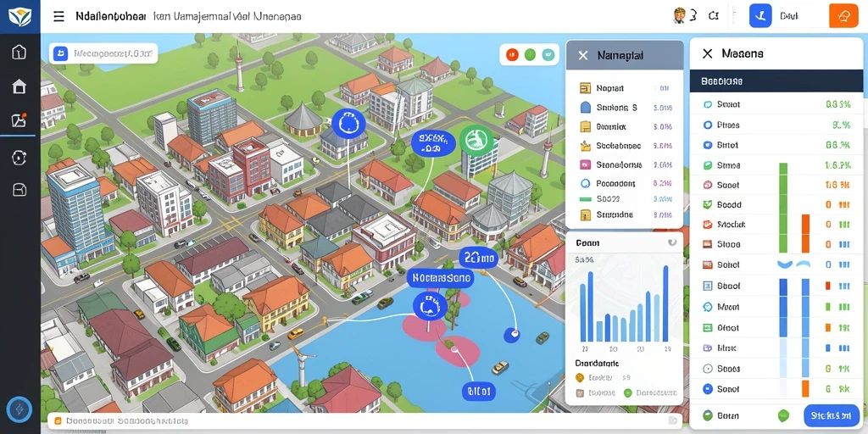This screenshot has height=434, width=868.
Task: Click the green legend marker under the chart
Action: (627, 393)
